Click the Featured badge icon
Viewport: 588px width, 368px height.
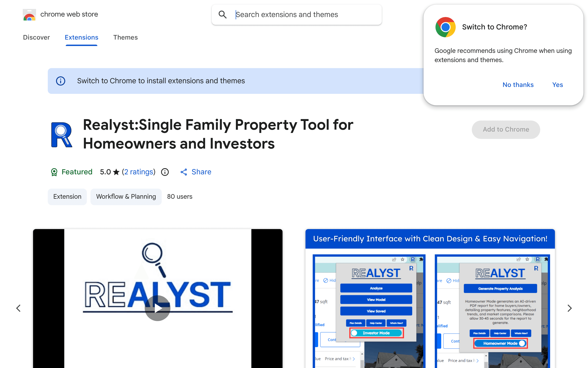coord(54,172)
